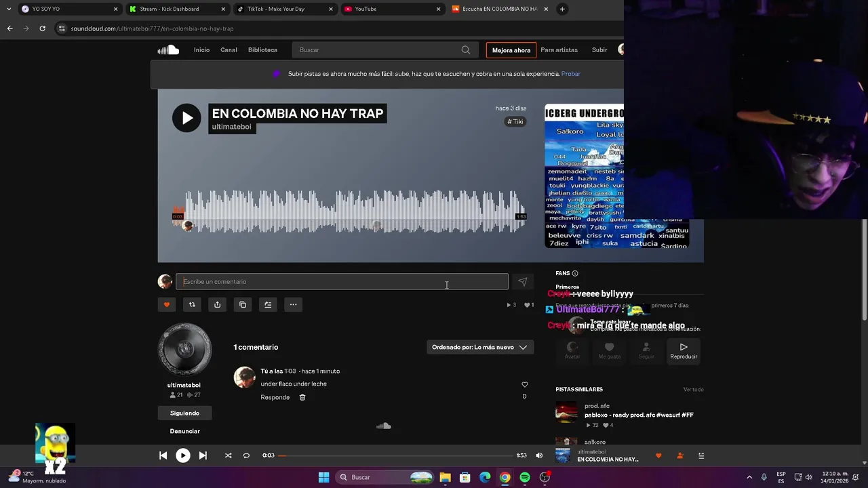868x488 pixels.
Task: Click the soundcloud.com address bar URL
Action: point(152,28)
